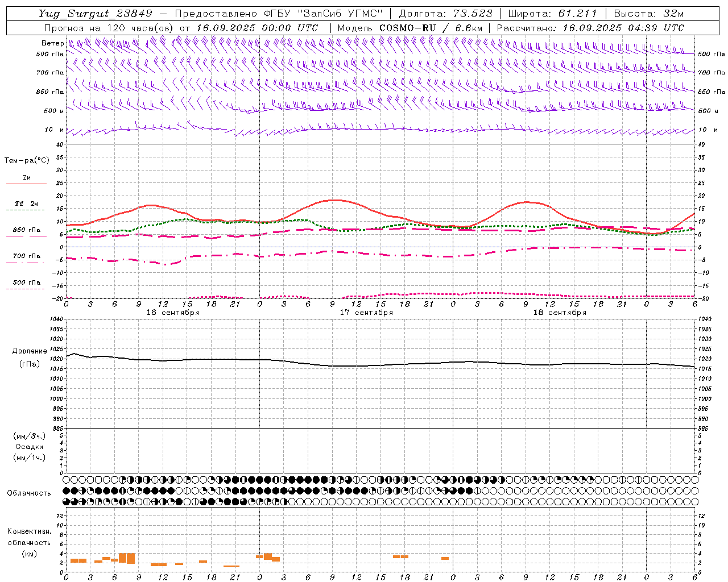The image size is (728, 582).
Task: Select the Широта: 61.211 header value
Action: [x=552, y=14]
